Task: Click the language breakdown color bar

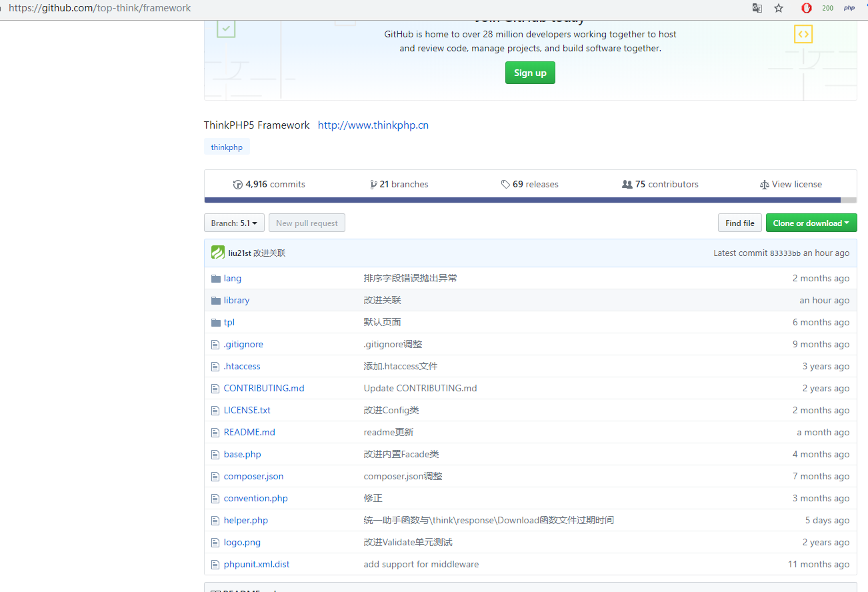Action: coord(530,200)
